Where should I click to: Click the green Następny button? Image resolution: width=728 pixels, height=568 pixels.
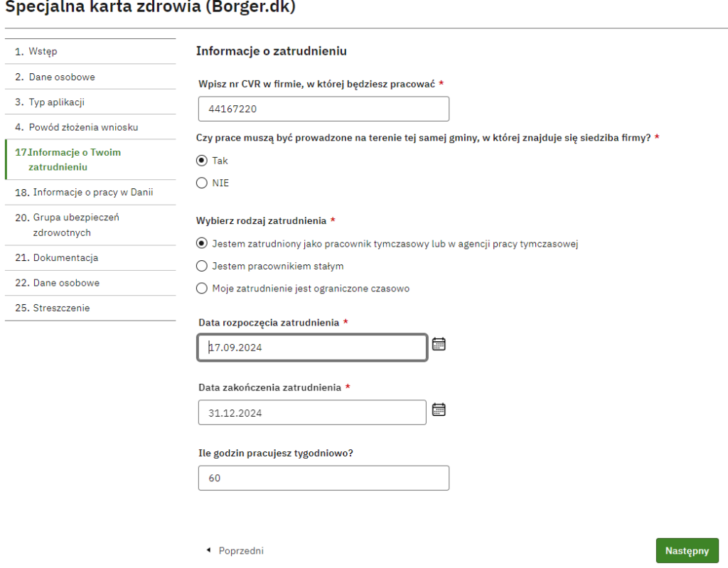point(687,551)
